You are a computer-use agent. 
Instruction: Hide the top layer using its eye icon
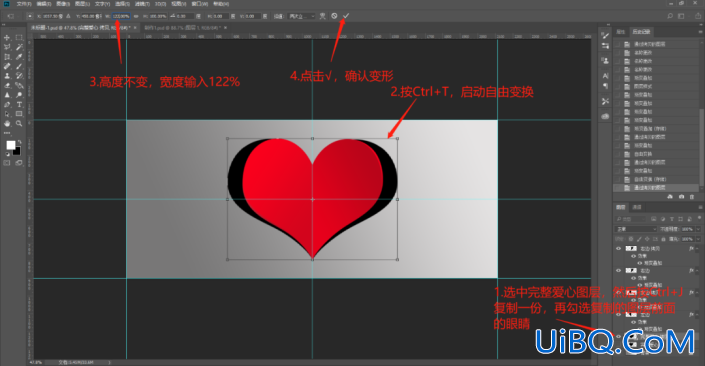click(619, 248)
